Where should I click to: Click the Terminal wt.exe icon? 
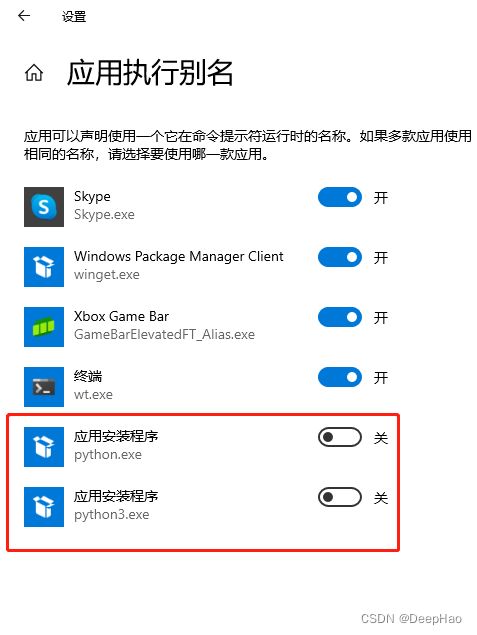coord(44,387)
